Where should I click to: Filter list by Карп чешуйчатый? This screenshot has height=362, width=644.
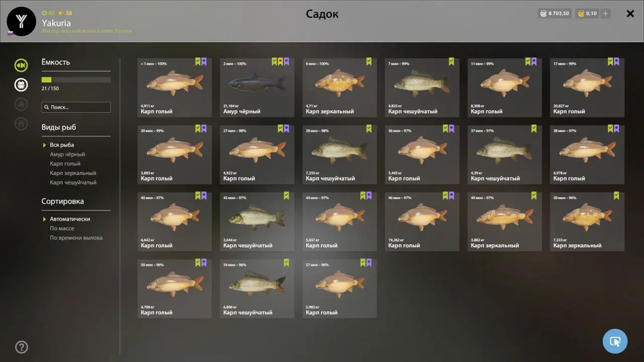[x=73, y=183]
